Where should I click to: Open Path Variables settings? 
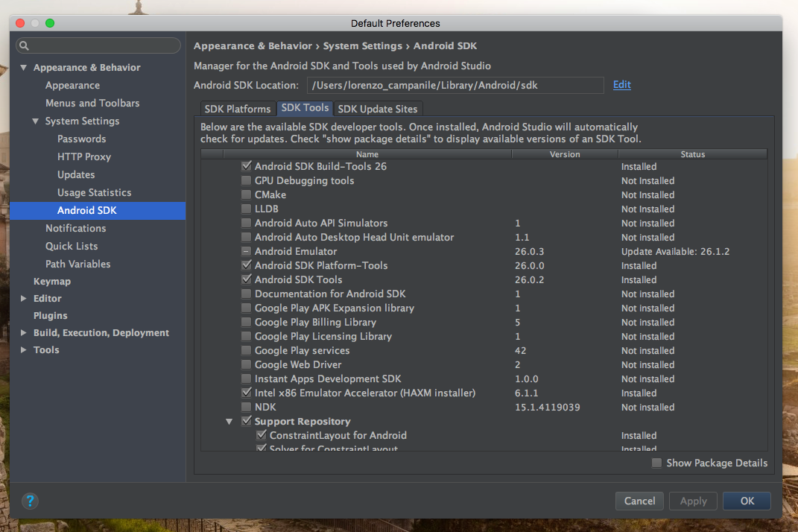78,264
